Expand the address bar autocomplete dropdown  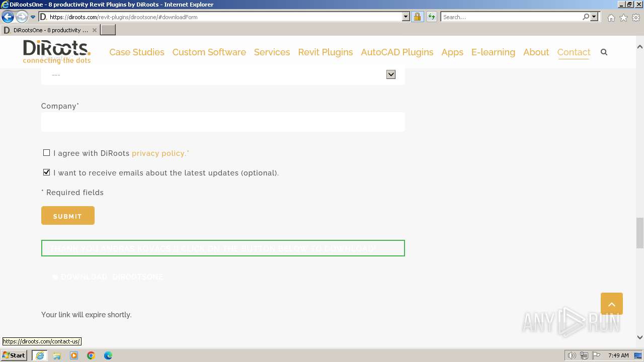click(406, 17)
